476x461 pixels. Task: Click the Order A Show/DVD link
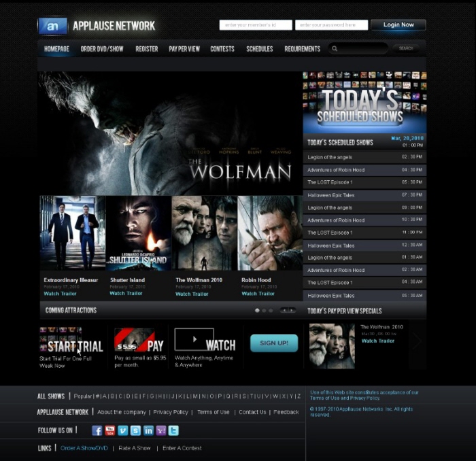pyautogui.click(x=84, y=448)
